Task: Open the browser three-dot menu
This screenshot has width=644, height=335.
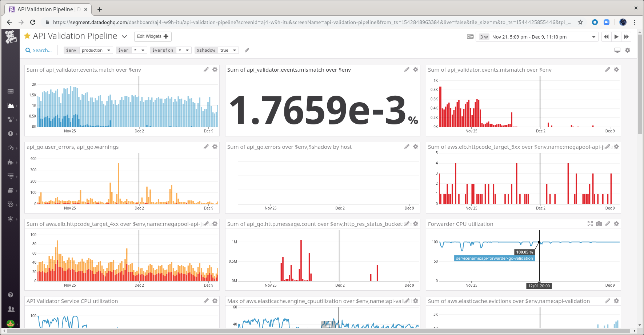Action: point(635,22)
